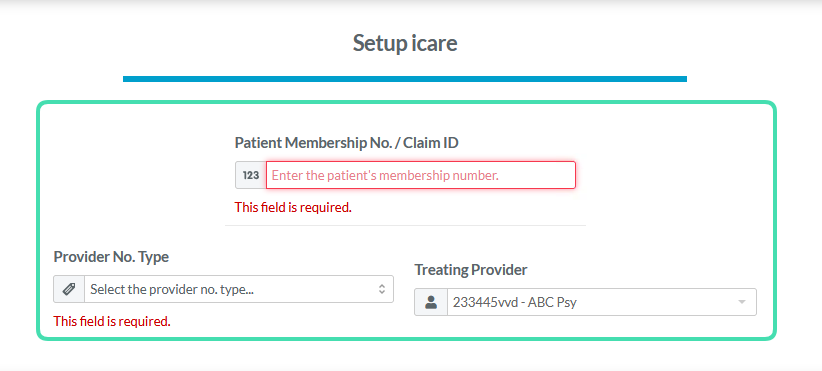The height and width of the screenshot is (371, 822).
Task: Click the 'Patient Membership No. / Claim ID' label
Action: [347, 143]
